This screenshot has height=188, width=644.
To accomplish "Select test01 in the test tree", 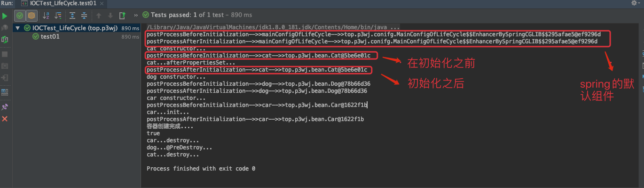I will point(50,37).
